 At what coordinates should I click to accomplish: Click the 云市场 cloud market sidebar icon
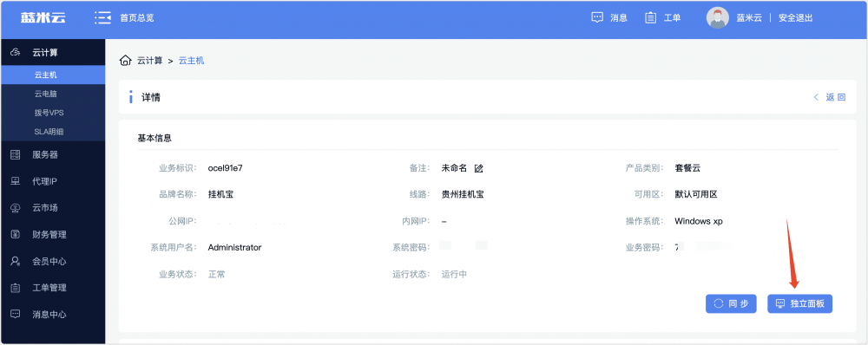click(x=16, y=208)
